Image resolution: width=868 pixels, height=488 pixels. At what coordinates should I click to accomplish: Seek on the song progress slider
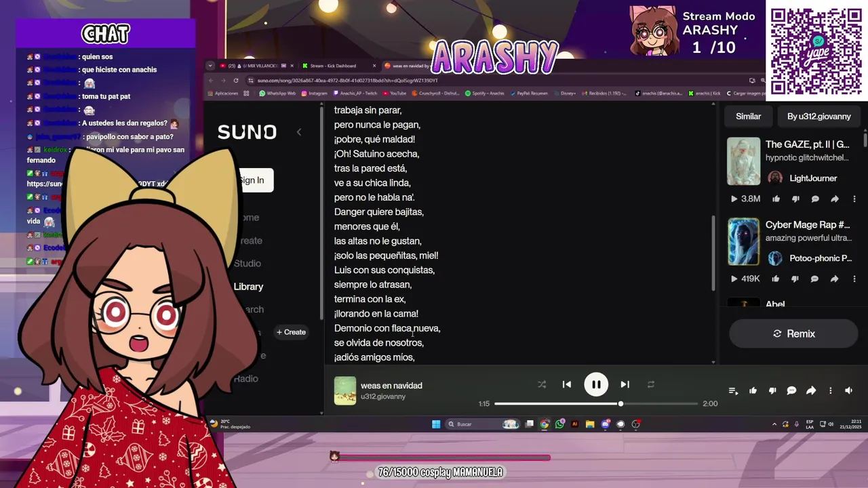(596, 404)
